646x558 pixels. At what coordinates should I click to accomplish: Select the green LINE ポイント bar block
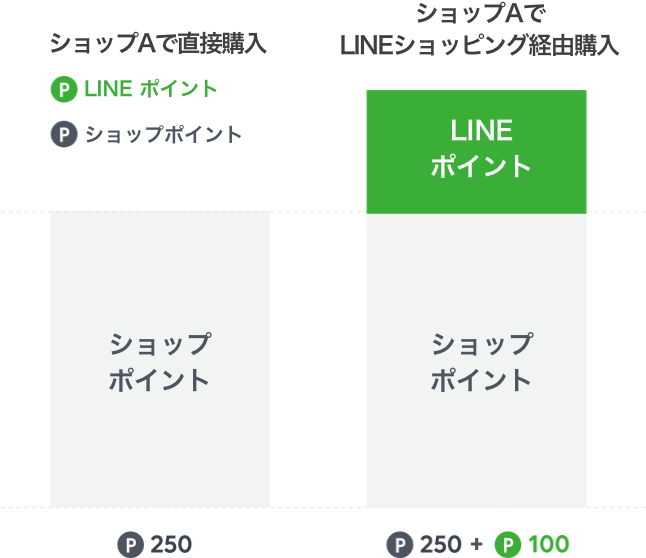click(x=477, y=152)
